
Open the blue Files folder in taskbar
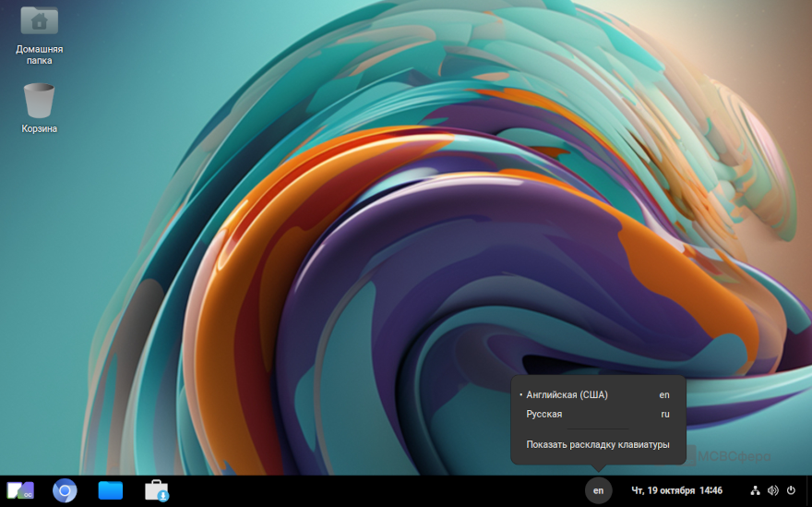111,490
